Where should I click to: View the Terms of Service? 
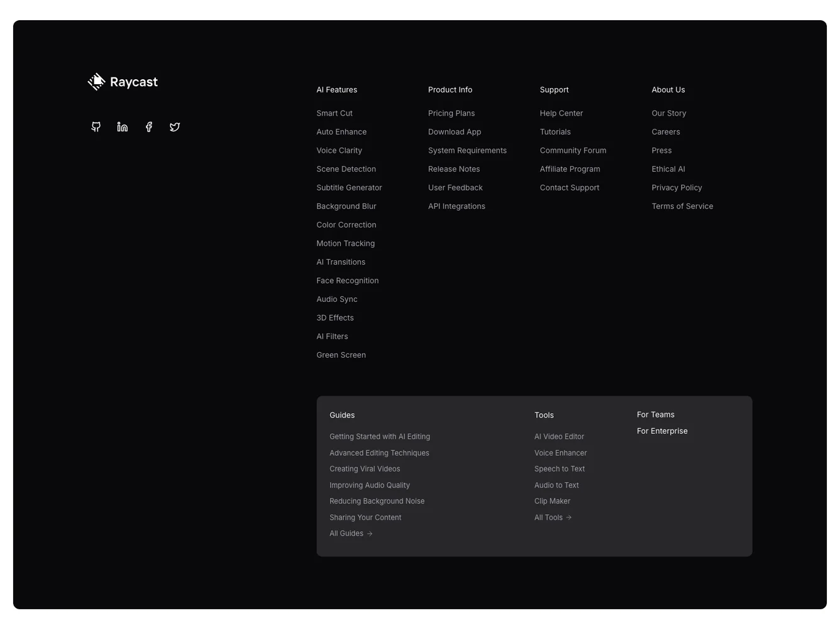(x=682, y=206)
